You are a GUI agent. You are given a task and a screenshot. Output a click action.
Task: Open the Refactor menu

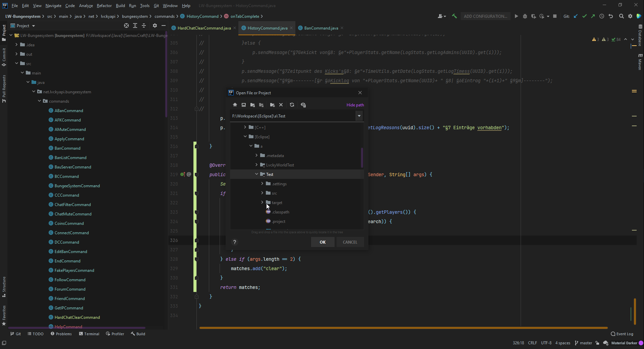104,5
